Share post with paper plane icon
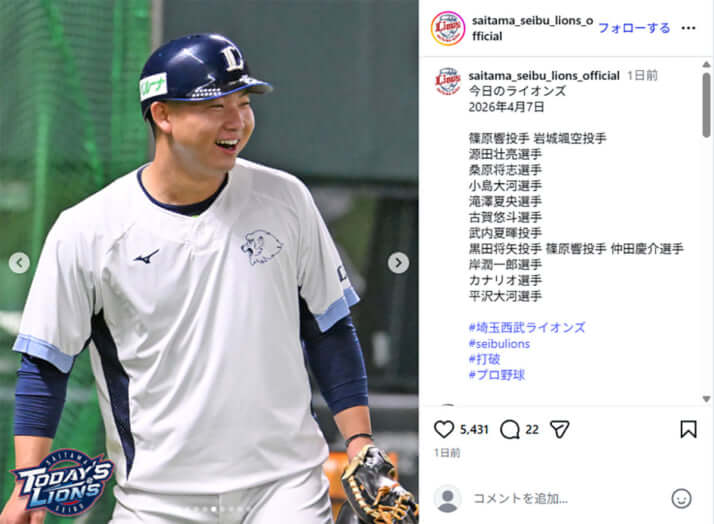Image resolution: width=714 pixels, height=524 pixels. click(x=559, y=429)
